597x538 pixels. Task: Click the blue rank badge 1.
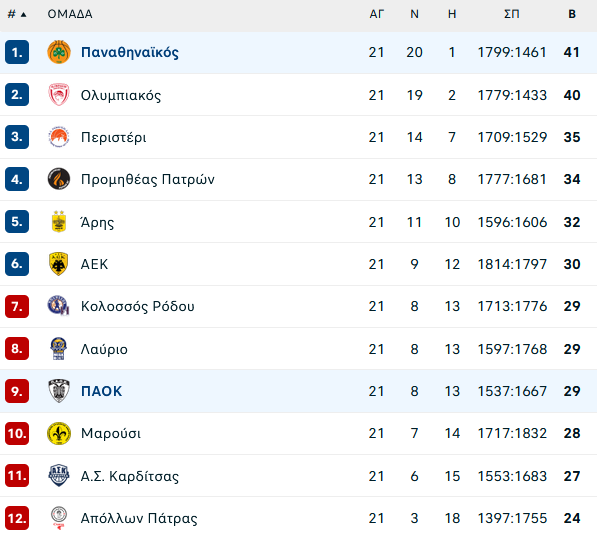(x=17, y=52)
